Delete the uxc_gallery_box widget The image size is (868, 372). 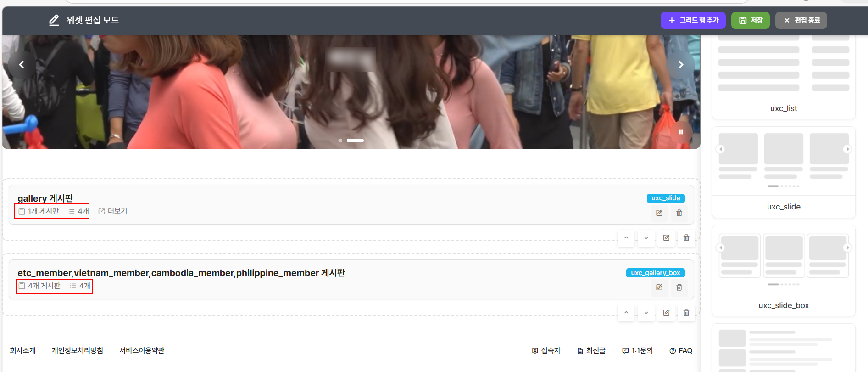[679, 287]
